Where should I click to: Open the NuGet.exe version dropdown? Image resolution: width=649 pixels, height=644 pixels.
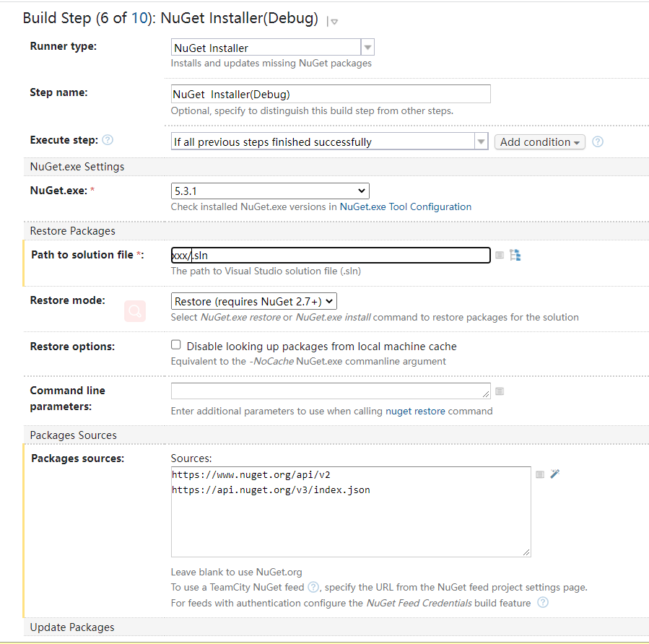coord(363,190)
